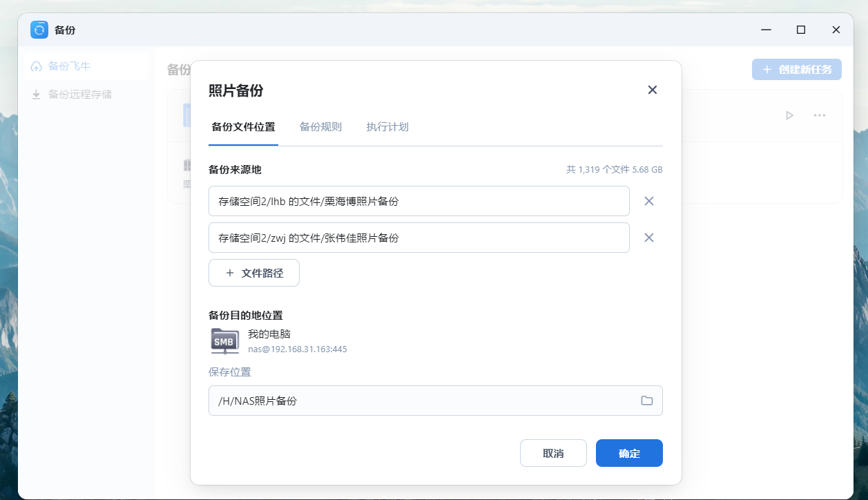Open the task more options menu
This screenshot has height=500, width=868.
[820, 115]
